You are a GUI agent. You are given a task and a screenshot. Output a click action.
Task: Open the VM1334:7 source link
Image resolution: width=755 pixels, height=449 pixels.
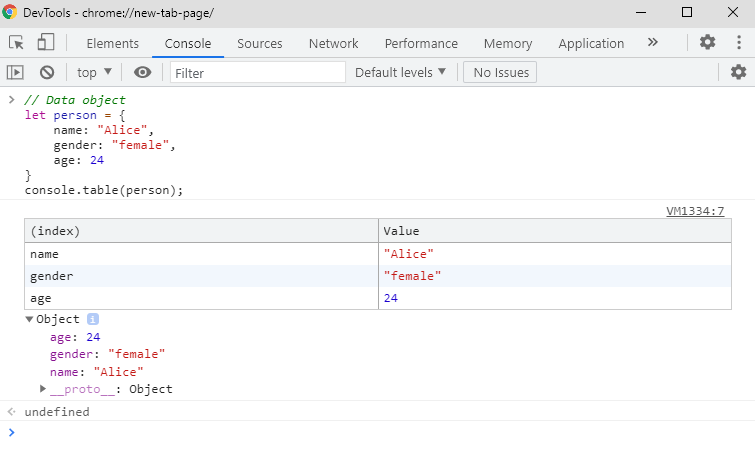[x=695, y=211]
